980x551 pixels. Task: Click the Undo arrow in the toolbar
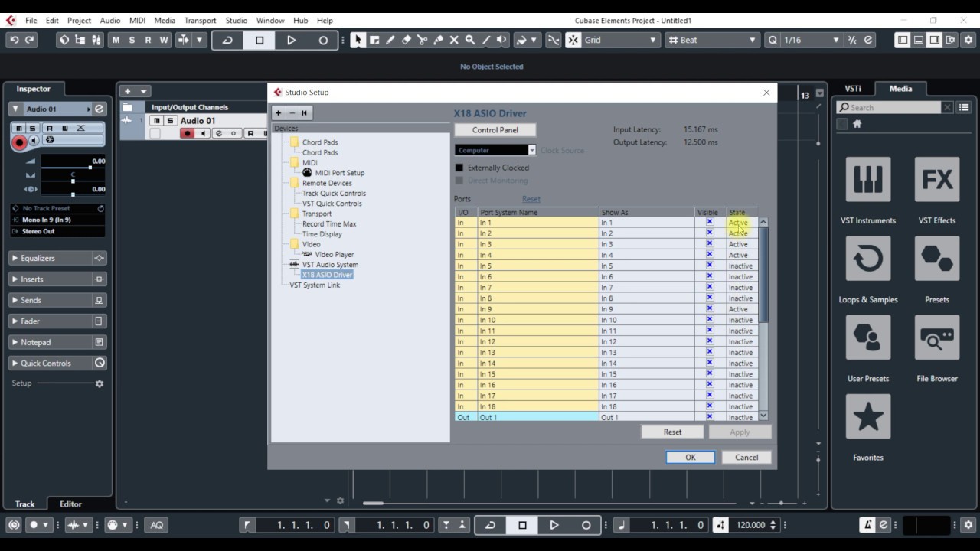(x=14, y=40)
